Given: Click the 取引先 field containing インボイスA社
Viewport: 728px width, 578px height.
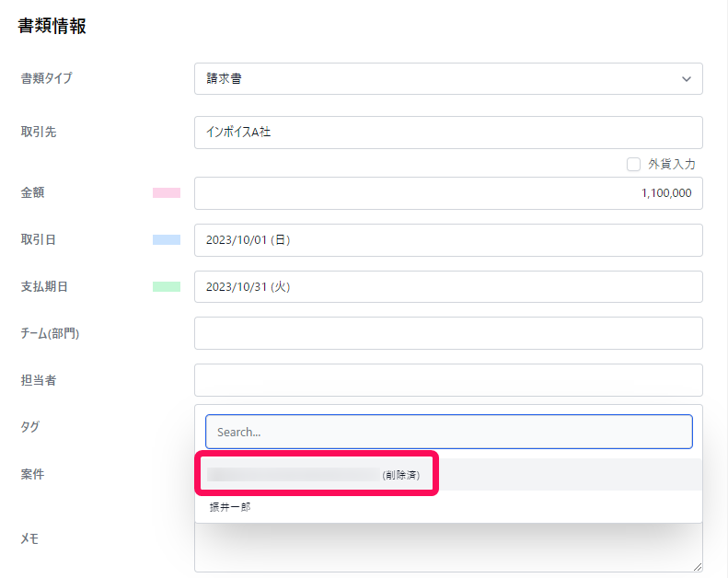Looking at the screenshot, I should click(x=448, y=133).
